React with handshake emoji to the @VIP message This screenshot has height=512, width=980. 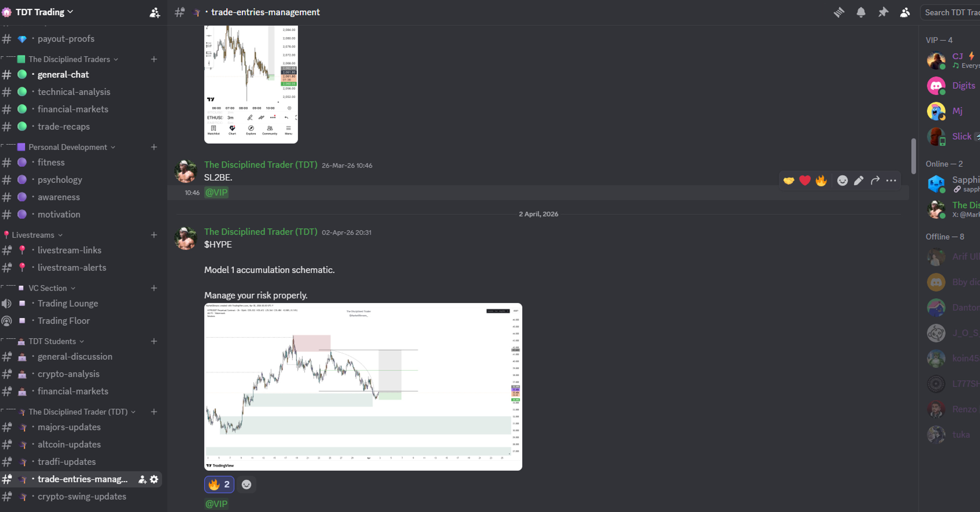(x=789, y=181)
